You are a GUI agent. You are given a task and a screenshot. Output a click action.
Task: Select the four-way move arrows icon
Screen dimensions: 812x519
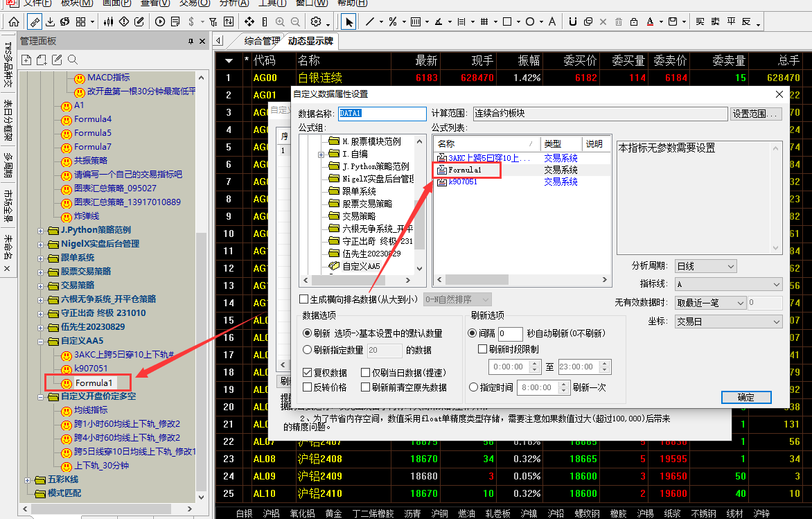click(x=249, y=21)
